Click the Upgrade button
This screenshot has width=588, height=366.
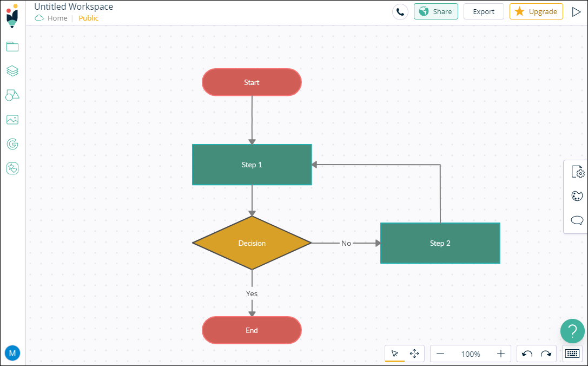(x=536, y=11)
